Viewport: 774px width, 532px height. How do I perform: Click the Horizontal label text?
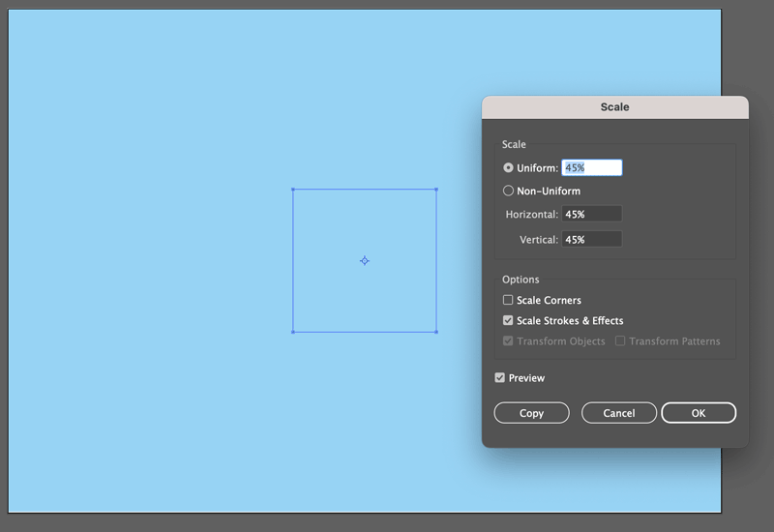point(531,214)
